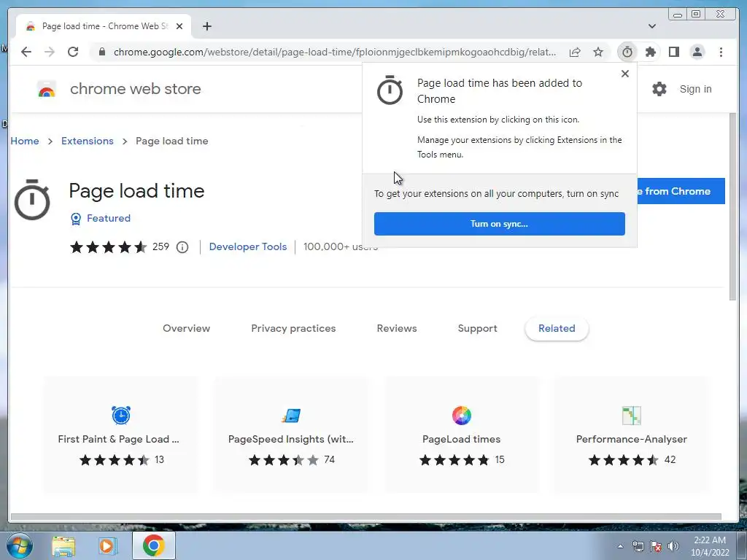Screen dimensions: 747x560
Task: Open Chrome three-dot menu
Action: point(721,52)
